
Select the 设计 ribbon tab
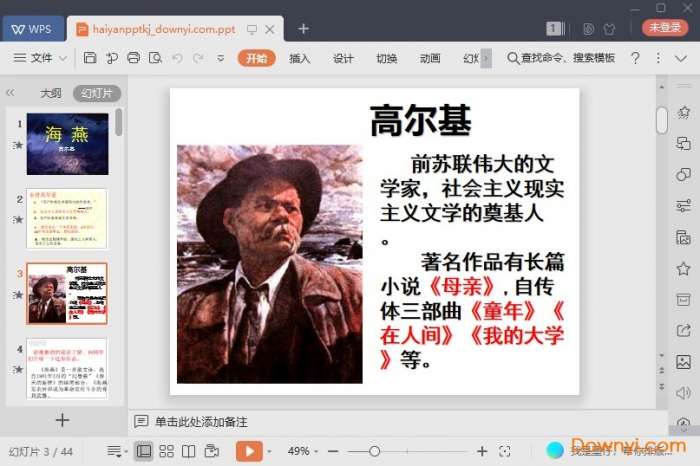343,58
